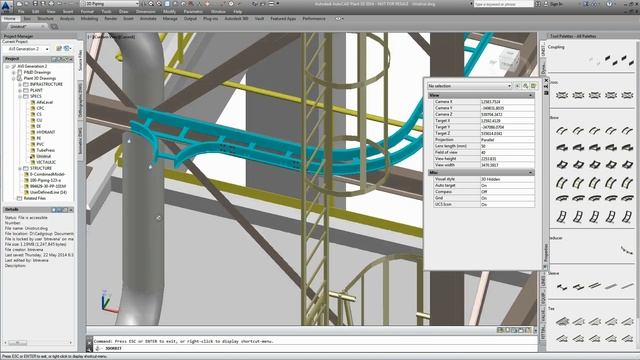Click the command line input field
Viewport: 640px width, 360px height.
[x=314, y=348]
